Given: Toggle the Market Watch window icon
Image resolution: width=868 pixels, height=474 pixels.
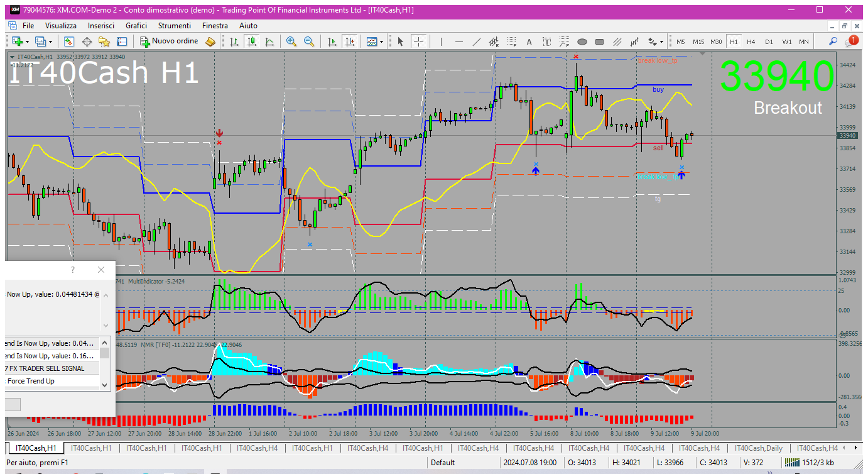Looking at the screenshot, I should [69, 41].
